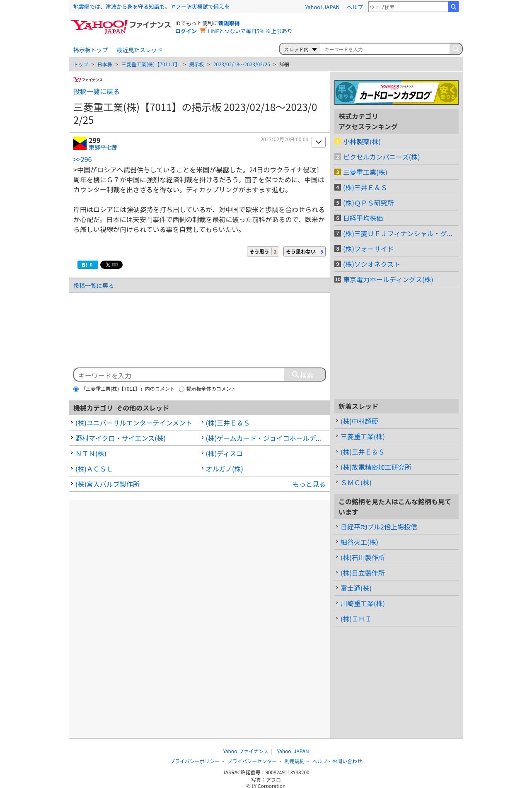Open 掲示板トップ menu link
The image size is (532, 788).
click(x=90, y=50)
